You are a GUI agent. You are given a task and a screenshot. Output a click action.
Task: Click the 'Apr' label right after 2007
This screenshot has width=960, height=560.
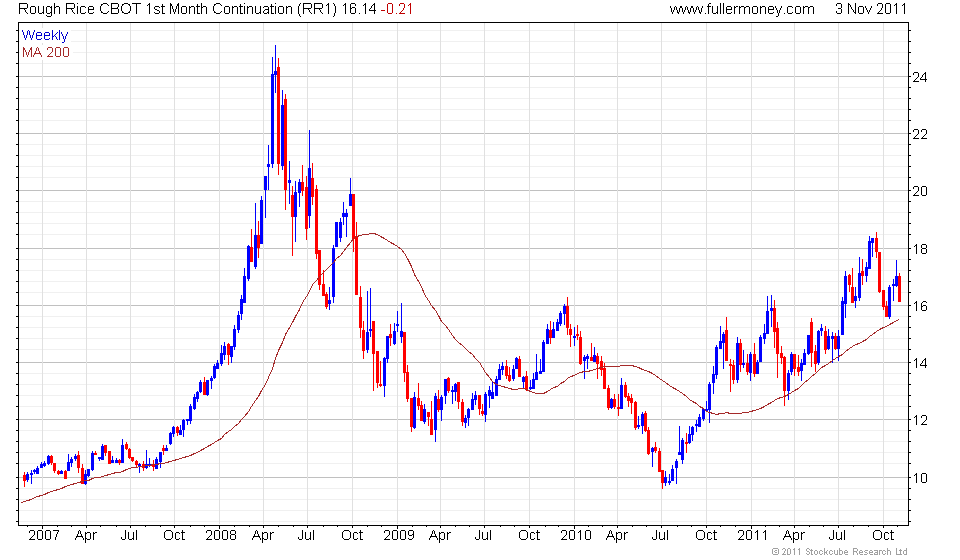[86, 536]
